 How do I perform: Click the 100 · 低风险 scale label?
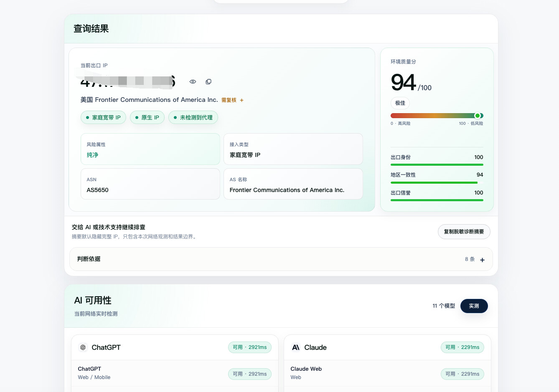coord(471,124)
